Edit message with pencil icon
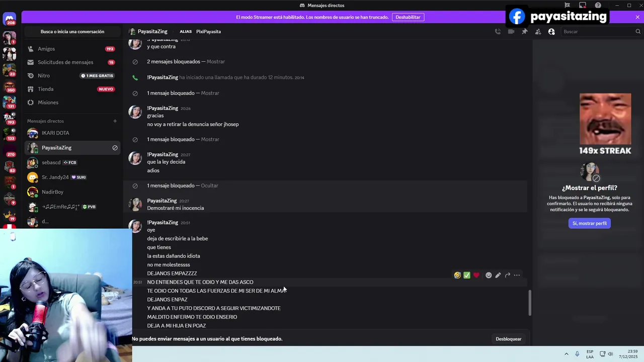644x362 pixels. 498,276
